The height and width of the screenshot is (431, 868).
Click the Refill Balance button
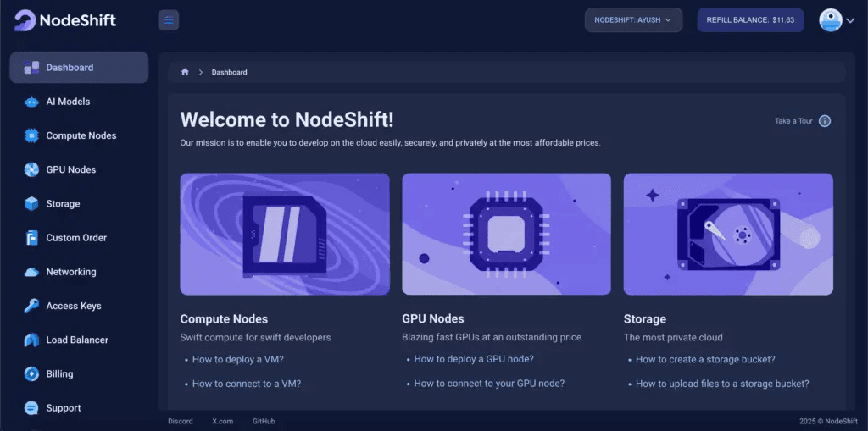pos(750,20)
